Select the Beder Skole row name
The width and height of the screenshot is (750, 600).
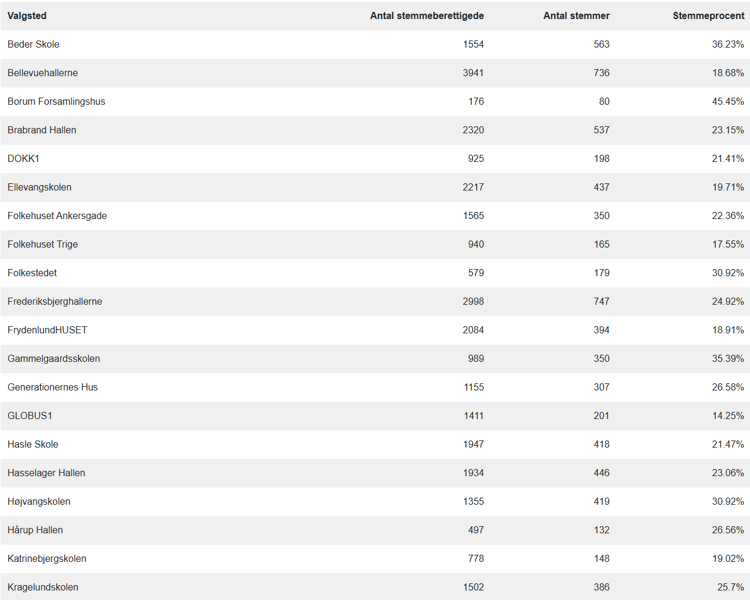coord(33,45)
